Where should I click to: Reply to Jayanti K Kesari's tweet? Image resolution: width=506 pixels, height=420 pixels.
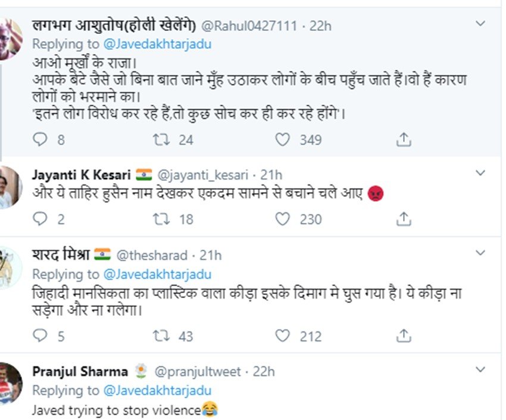[40, 220]
